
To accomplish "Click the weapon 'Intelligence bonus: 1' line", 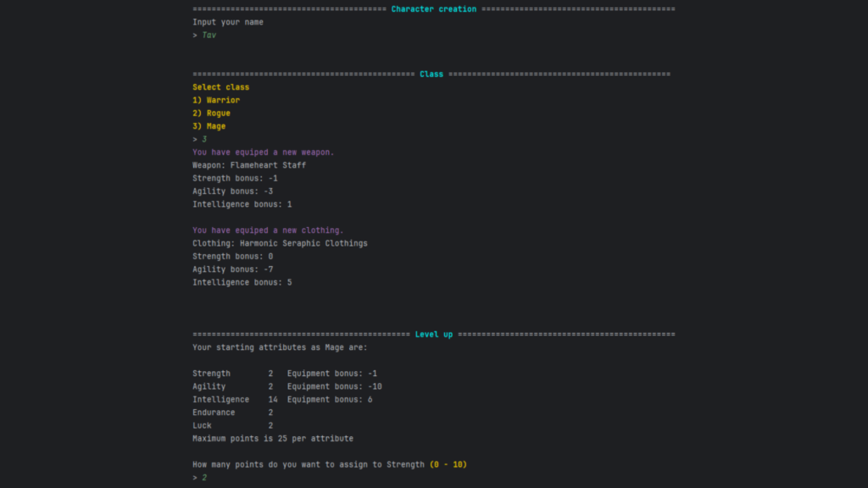I will pos(242,203).
